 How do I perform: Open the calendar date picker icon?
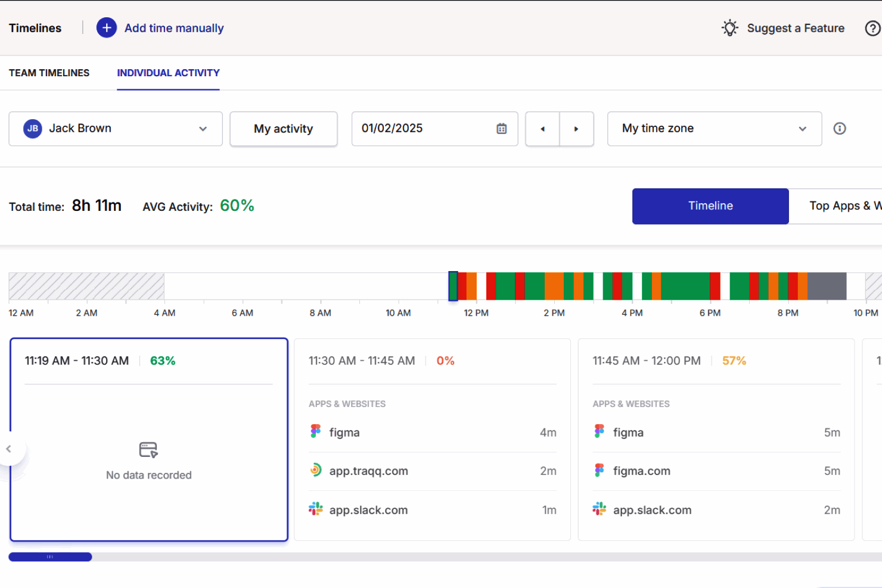pyautogui.click(x=501, y=129)
